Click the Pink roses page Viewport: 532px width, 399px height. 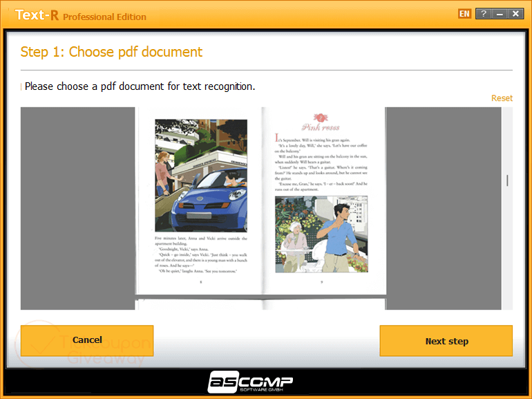pyautogui.click(x=324, y=201)
